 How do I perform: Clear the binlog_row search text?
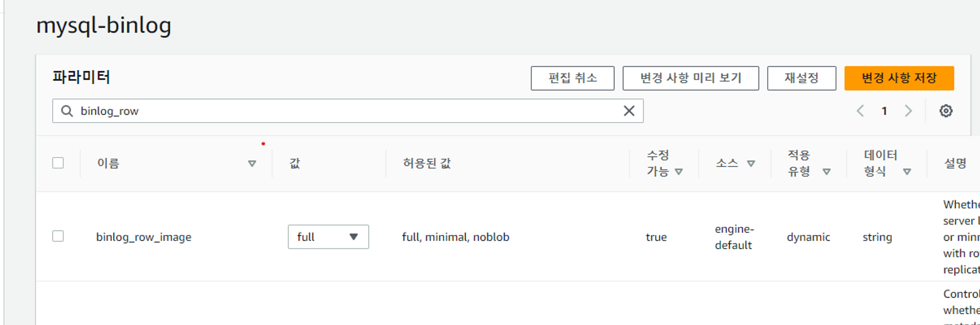pyautogui.click(x=629, y=111)
